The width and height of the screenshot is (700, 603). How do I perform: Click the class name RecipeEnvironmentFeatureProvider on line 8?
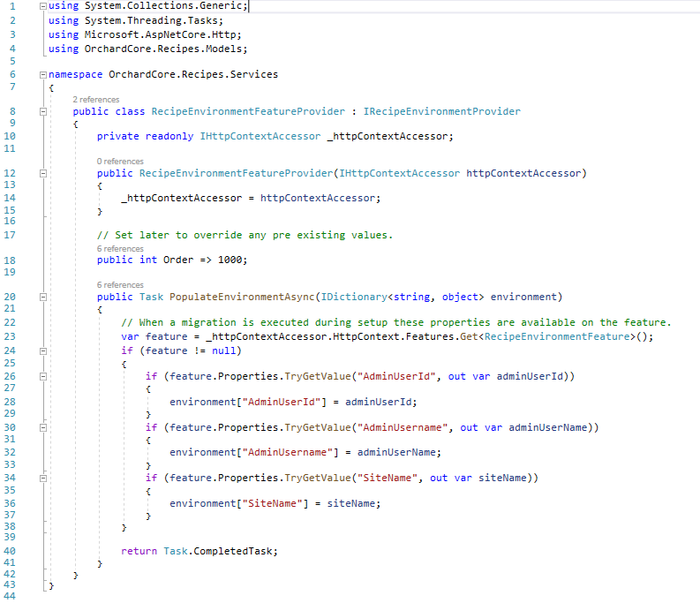click(x=248, y=111)
